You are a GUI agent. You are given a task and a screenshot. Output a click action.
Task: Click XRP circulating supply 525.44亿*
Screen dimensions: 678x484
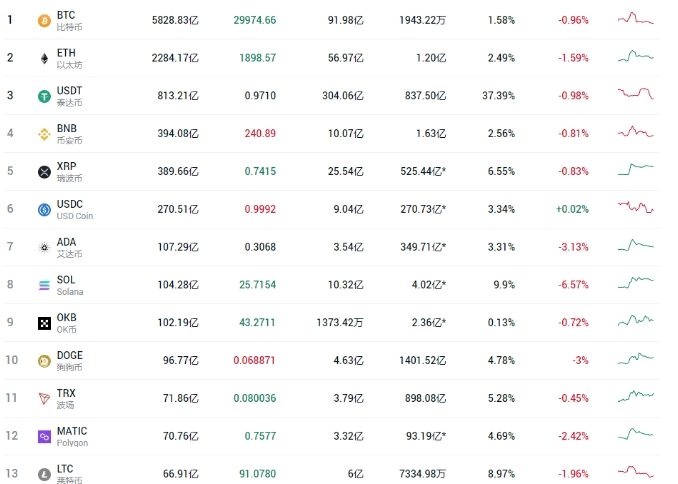[x=423, y=172]
